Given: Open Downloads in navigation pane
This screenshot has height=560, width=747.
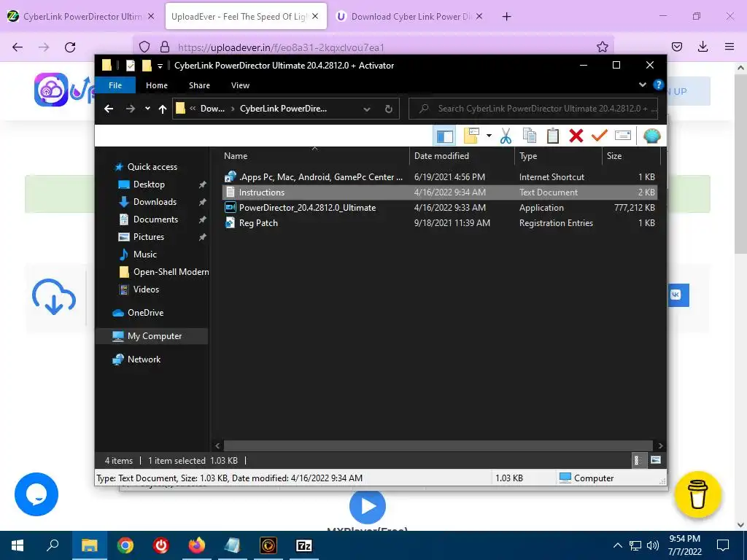Looking at the screenshot, I should click(x=155, y=202).
